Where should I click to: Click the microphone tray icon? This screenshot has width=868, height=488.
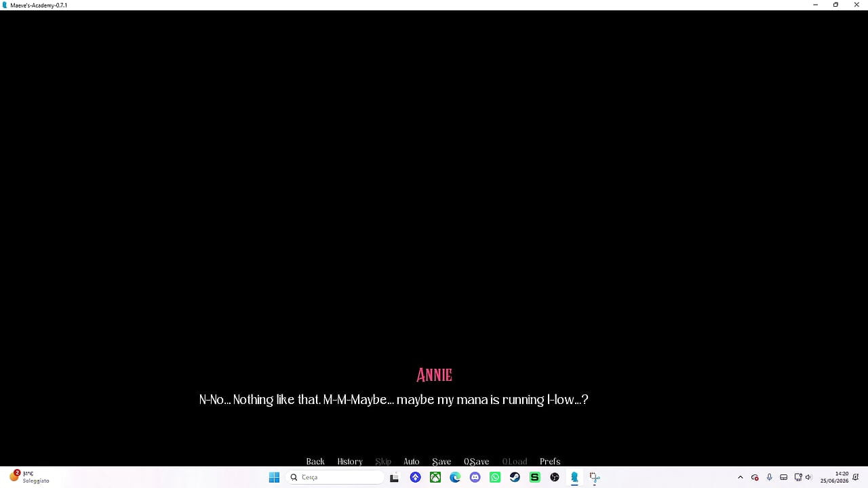769,477
